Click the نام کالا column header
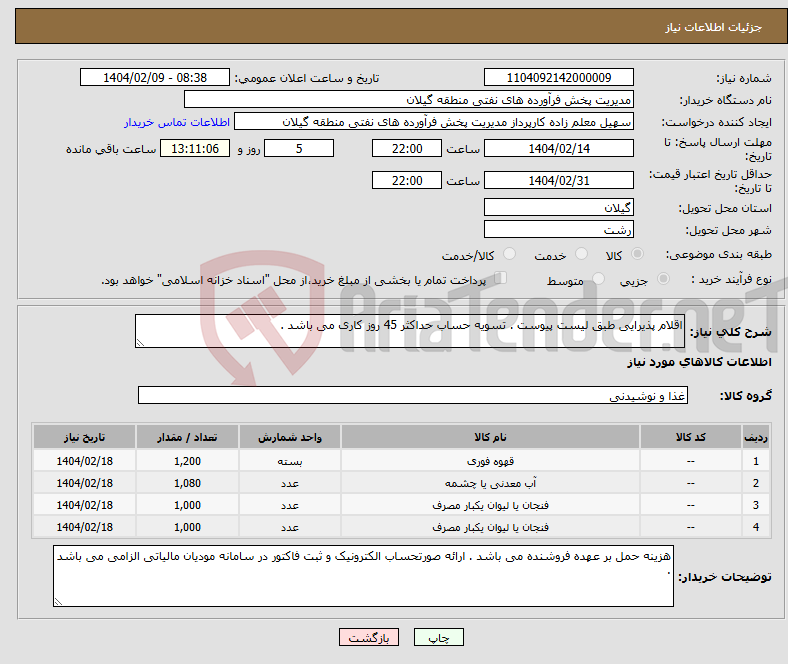The width and height of the screenshot is (788, 664). tap(490, 438)
